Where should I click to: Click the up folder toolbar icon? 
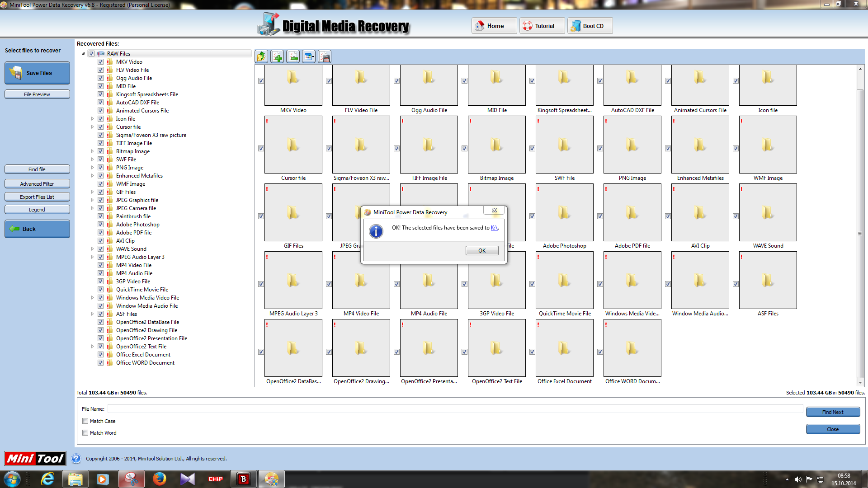pyautogui.click(x=261, y=57)
